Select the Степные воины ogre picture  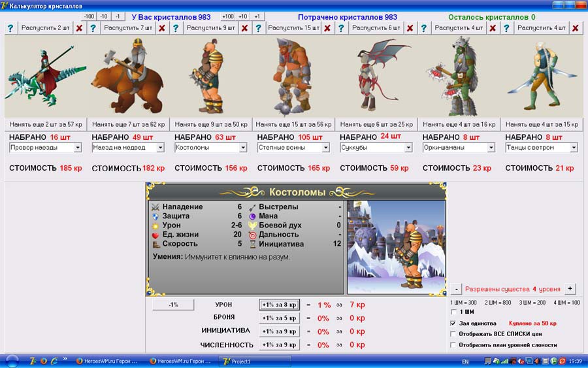[293, 76]
